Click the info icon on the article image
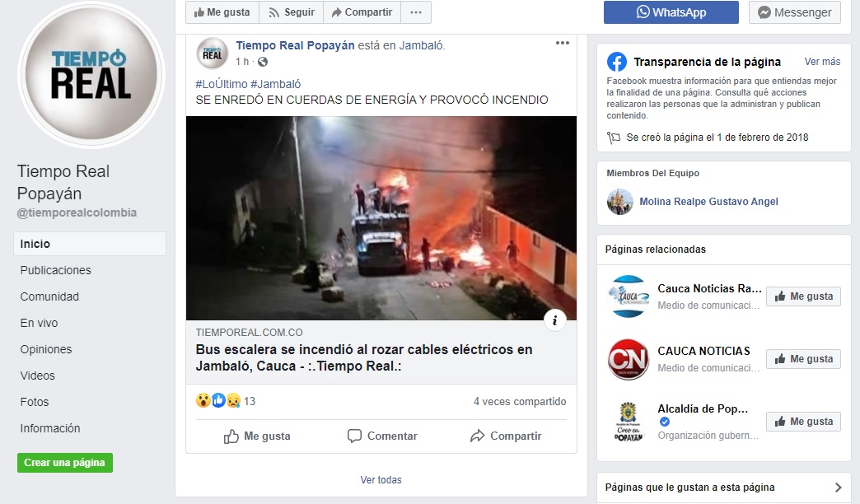The width and height of the screenshot is (860, 504). click(555, 320)
